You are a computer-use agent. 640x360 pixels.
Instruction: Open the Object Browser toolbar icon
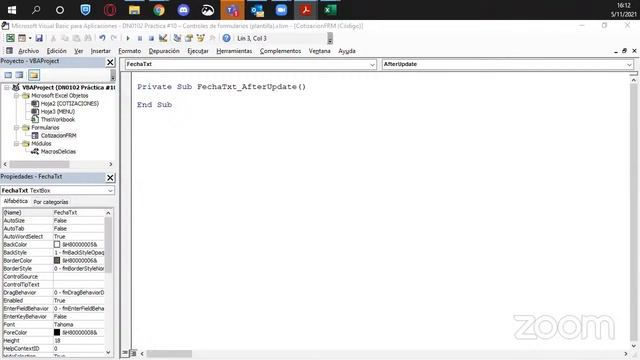click(200, 38)
